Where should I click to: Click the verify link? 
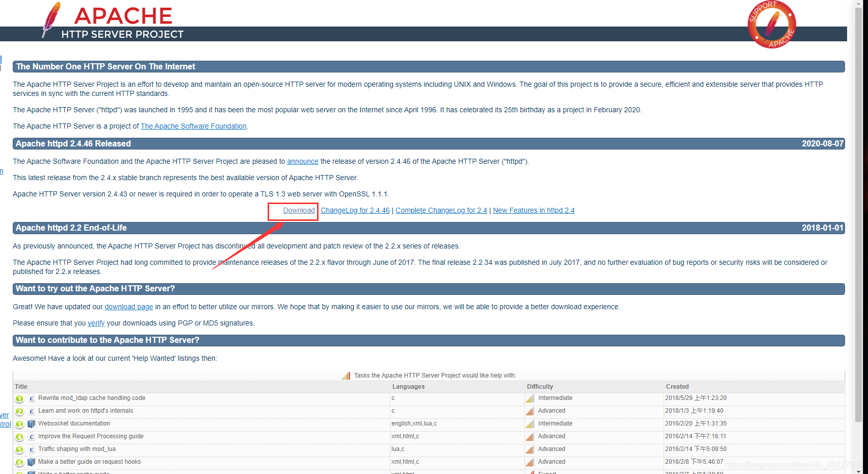tap(96, 323)
